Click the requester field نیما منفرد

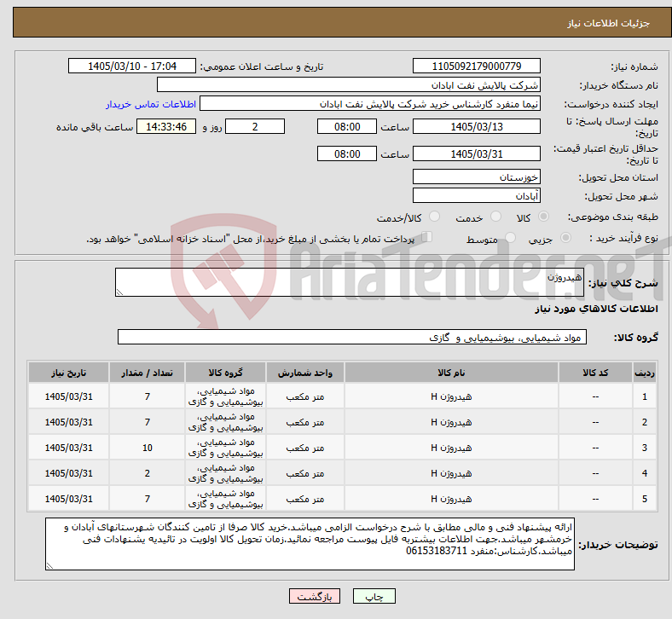click(x=370, y=104)
